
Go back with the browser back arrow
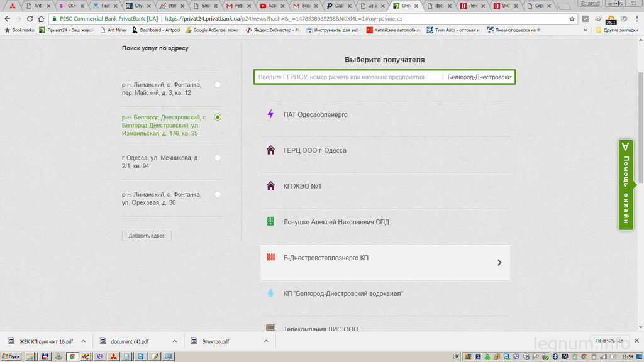8,19
